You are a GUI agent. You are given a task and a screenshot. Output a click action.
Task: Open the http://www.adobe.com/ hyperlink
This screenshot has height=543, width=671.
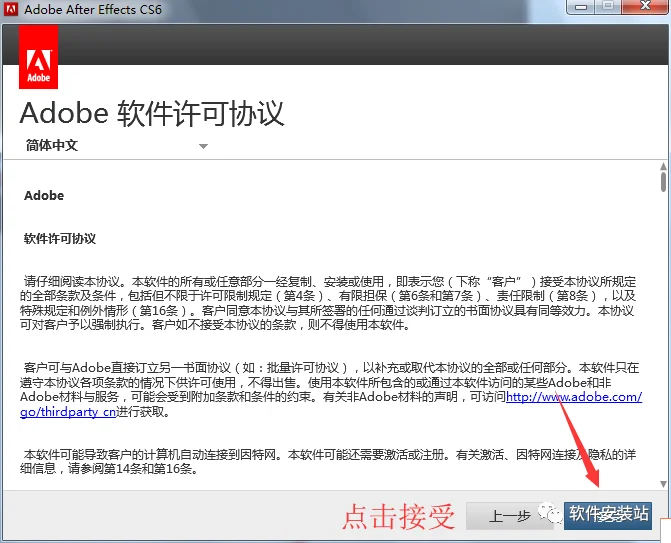click(x=574, y=397)
